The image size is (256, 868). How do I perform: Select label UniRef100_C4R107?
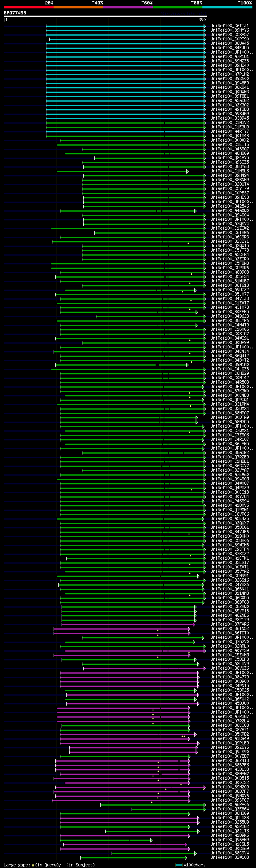[230, 440]
